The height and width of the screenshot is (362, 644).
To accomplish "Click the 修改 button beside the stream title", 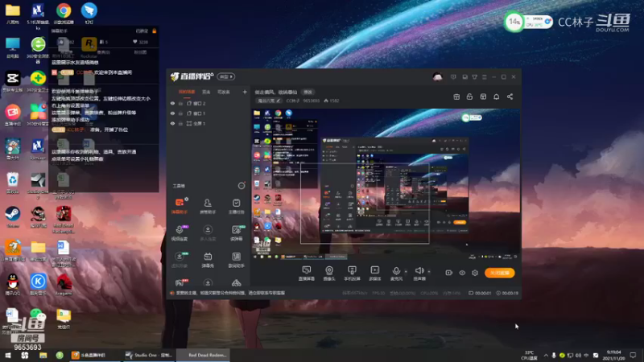I will (x=308, y=92).
